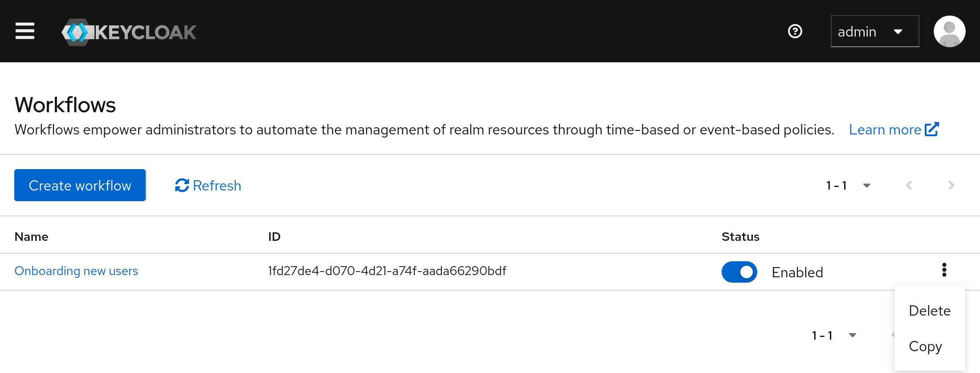The width and height of the screenshot is (980, 373).
Task: Click the Keycloak logo
Action: 129,31
